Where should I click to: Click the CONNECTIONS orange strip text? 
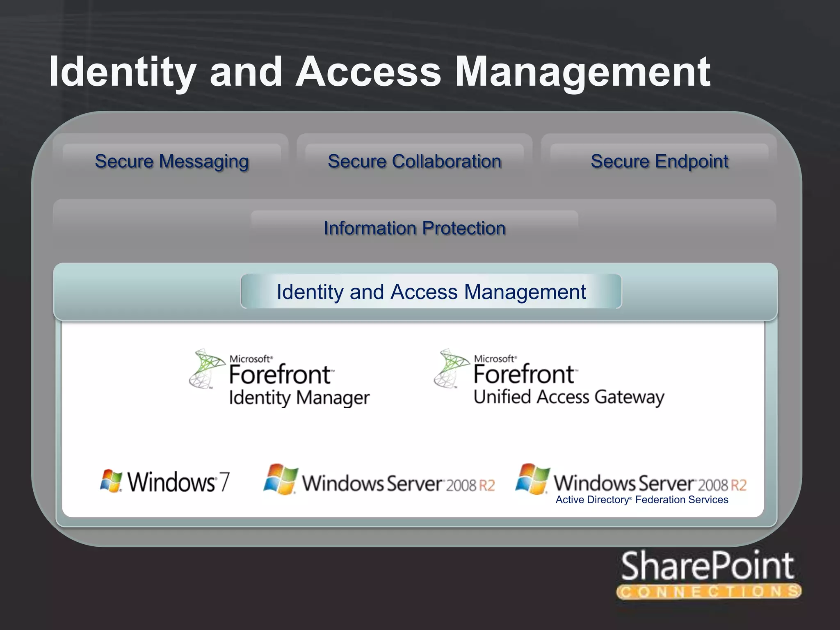point(709,591)
